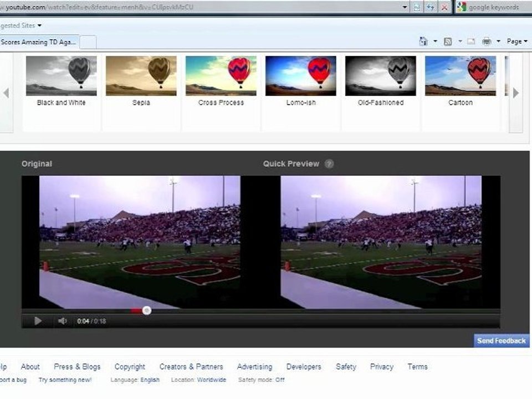Click the Quick Preview video frame
This screenshot has width=532, height=399.
(381, 242)
